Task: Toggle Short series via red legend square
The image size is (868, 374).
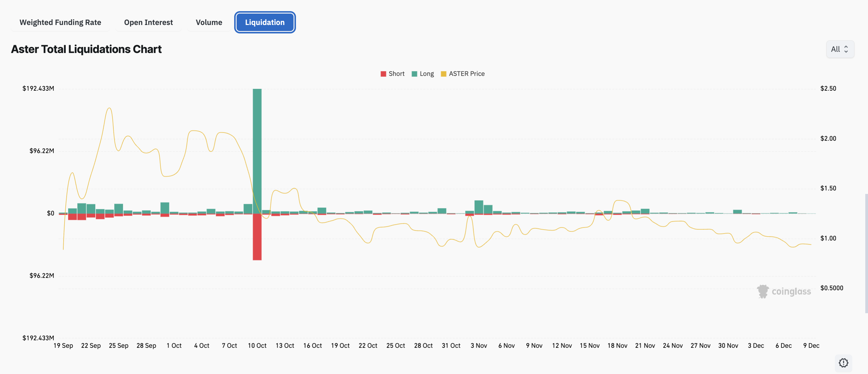Action: tap(383, 74)
